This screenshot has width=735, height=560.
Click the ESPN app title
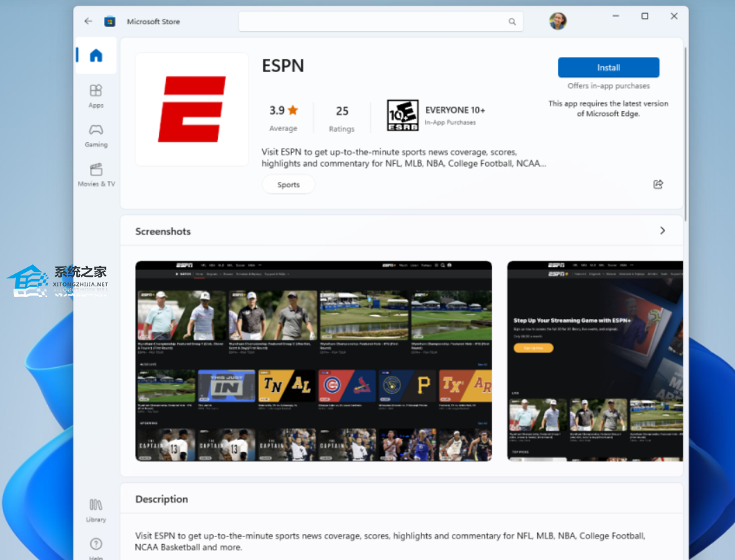click(x=282, y=66)
